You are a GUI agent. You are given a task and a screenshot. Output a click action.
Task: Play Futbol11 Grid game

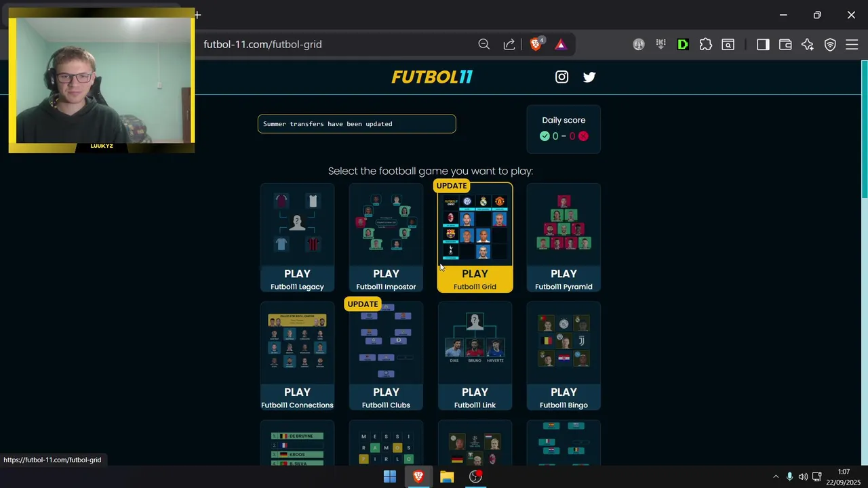(475, 238)
